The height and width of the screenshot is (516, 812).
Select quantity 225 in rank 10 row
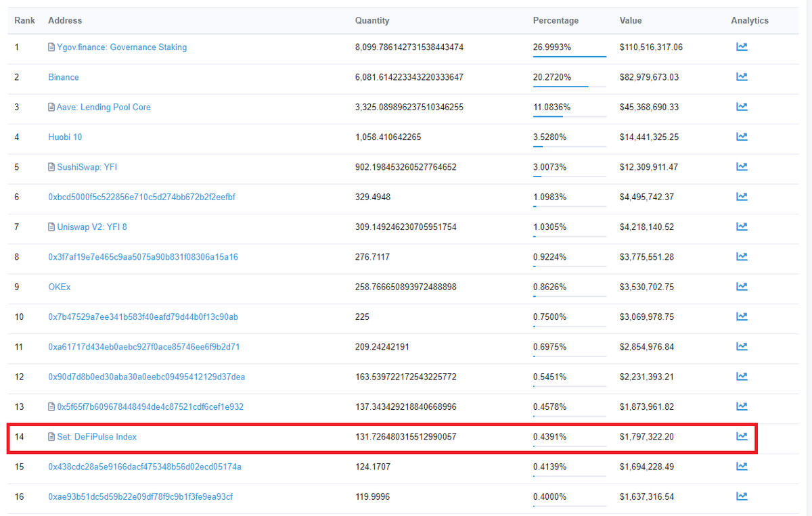coord(363,316)
